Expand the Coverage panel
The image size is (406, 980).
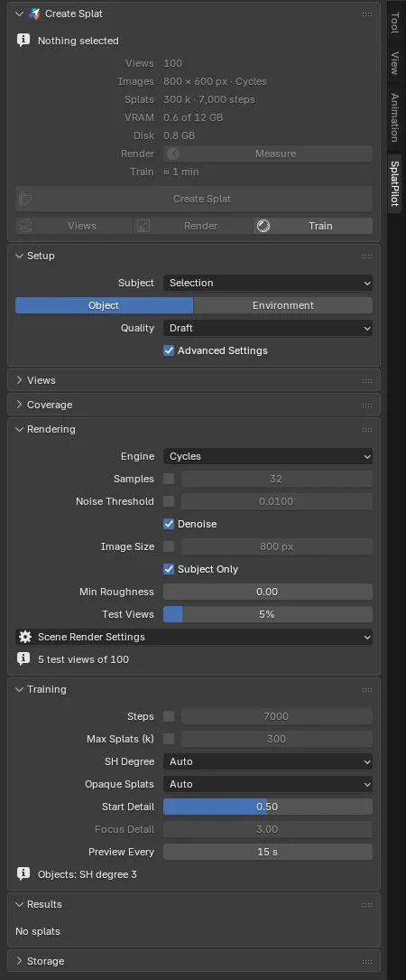click(19, 405)
